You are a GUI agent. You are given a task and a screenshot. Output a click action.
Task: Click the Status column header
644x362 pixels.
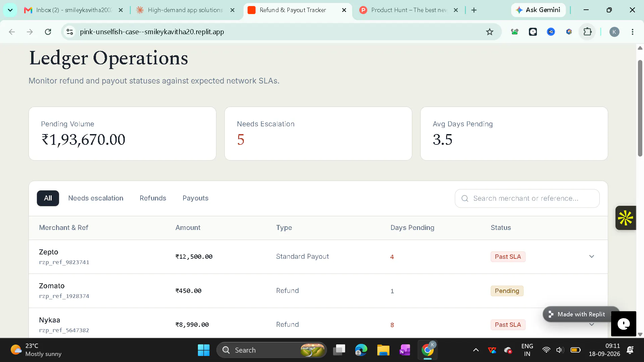point(501,228)
